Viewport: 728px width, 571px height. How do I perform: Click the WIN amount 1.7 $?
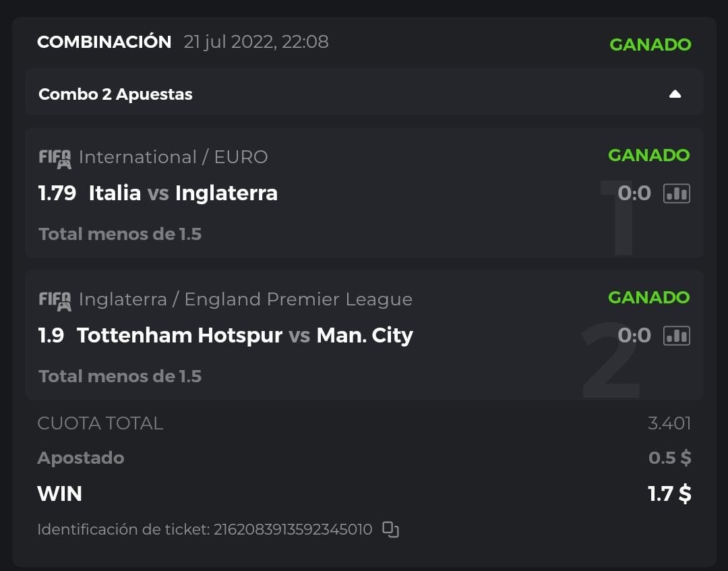click(x=669, y=494)
